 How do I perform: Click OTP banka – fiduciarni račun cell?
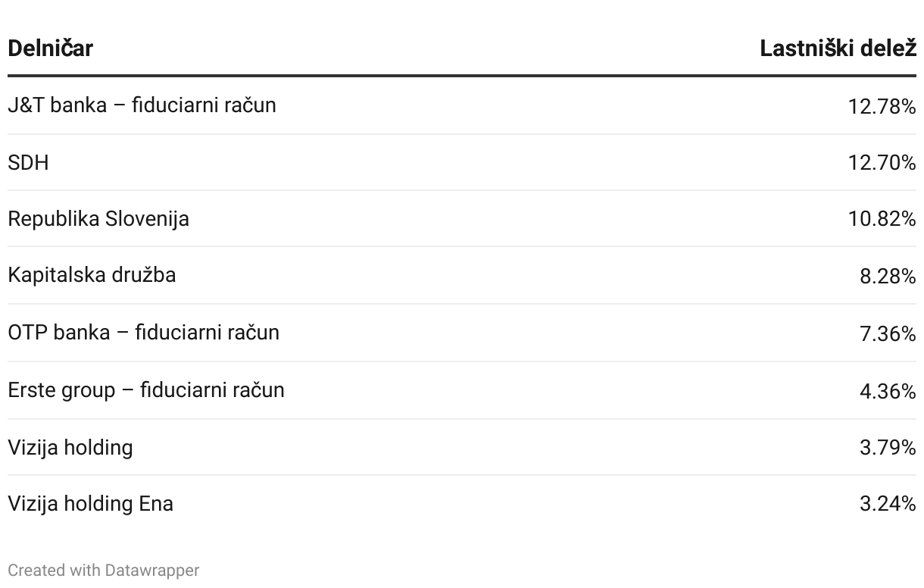(143, 332)
